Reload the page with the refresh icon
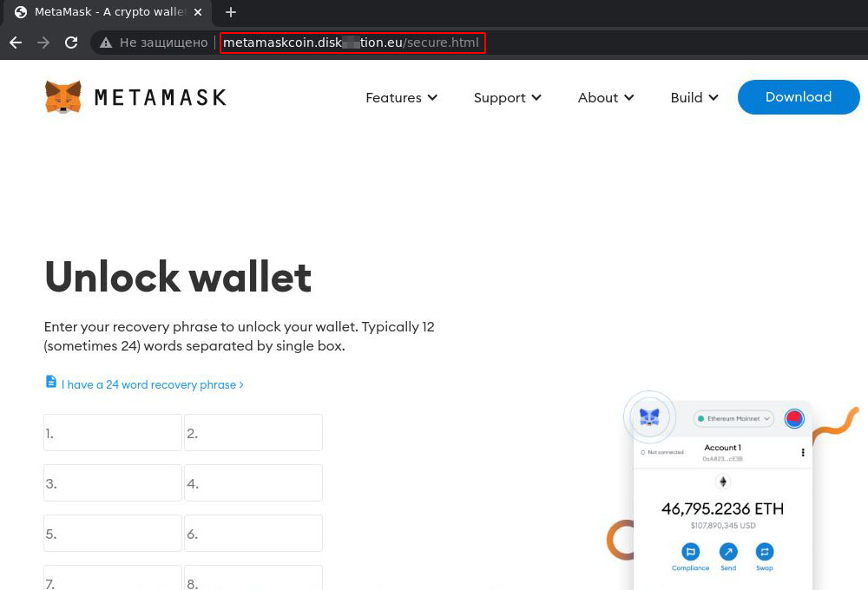The height and width of the screenshot is (590, 868). click(71, 43)
